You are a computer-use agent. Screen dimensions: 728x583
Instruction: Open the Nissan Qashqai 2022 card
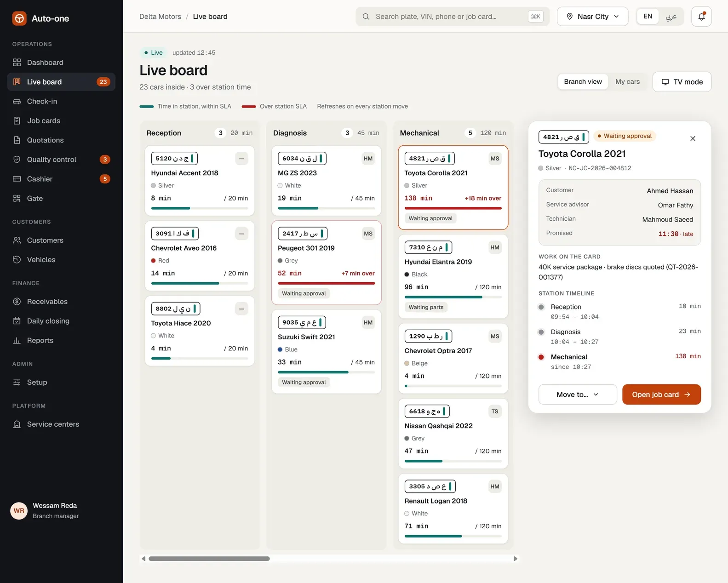(x=453, y=433)
